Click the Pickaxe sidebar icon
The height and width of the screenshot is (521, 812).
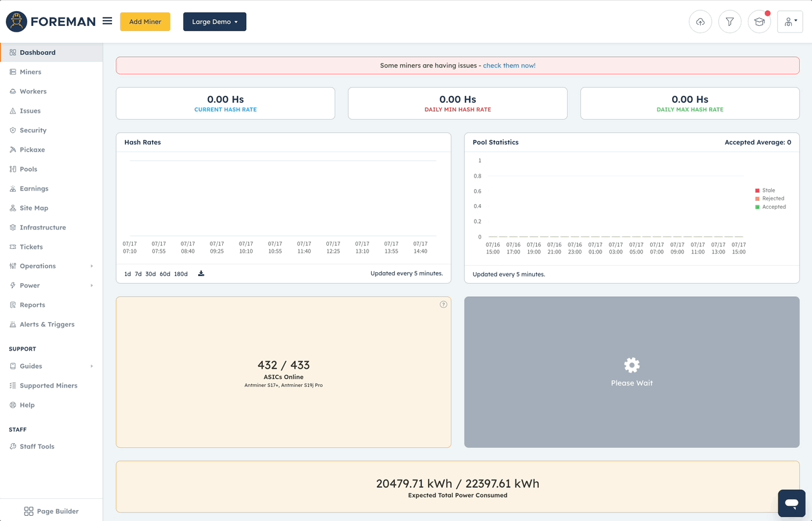(13, 150)
